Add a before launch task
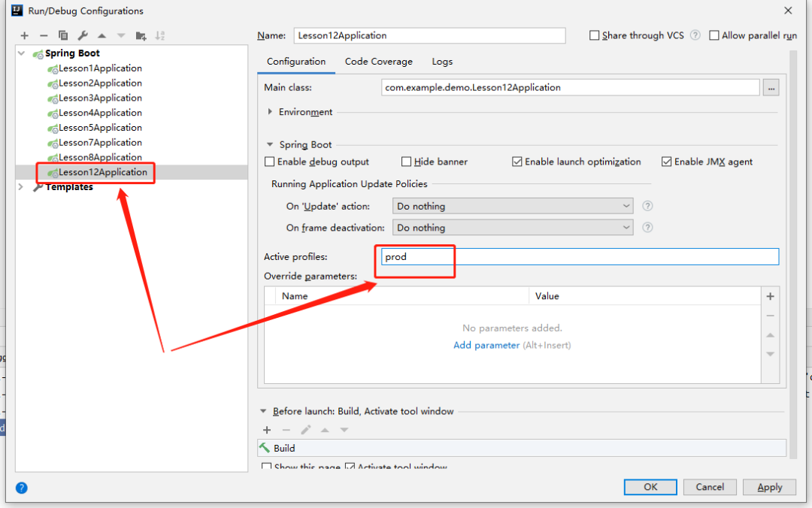 pyautogui.click(x=267, y=430)
